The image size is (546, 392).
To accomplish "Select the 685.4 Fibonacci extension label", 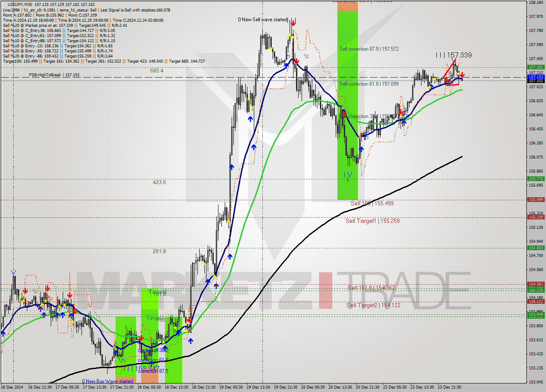I will [157, 71].
